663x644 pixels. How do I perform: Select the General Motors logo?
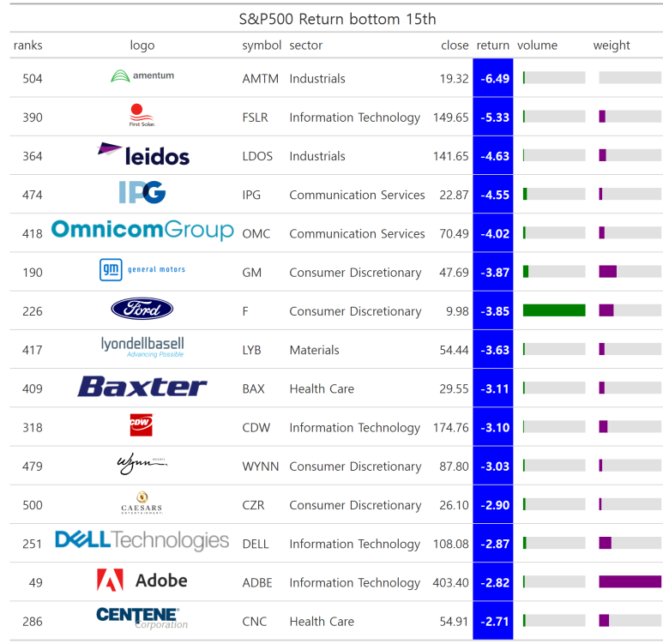pyautogui.click(x=142, y=270)
